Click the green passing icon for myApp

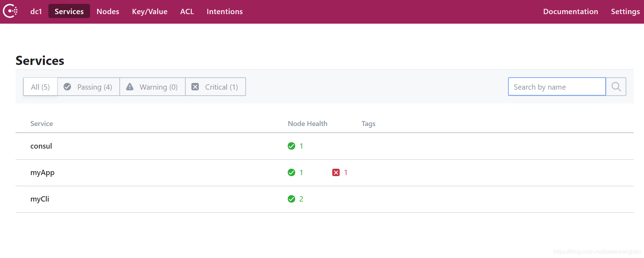pyautogui.click(x=291, y=173)
